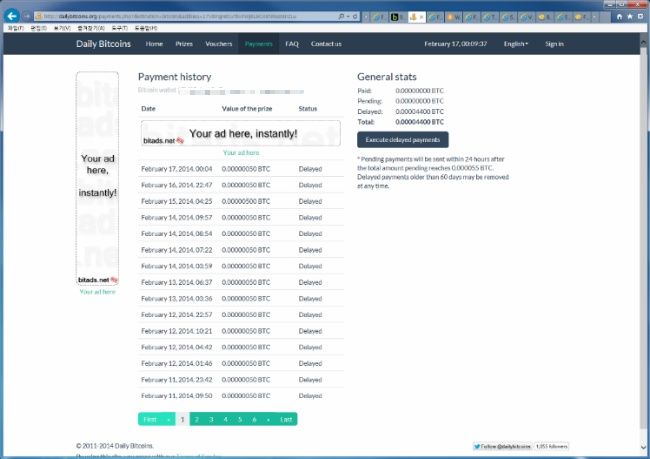Click the 'February 11, 2014, 09:50' date cell
The image size is (650, 459).
point(177,396)
